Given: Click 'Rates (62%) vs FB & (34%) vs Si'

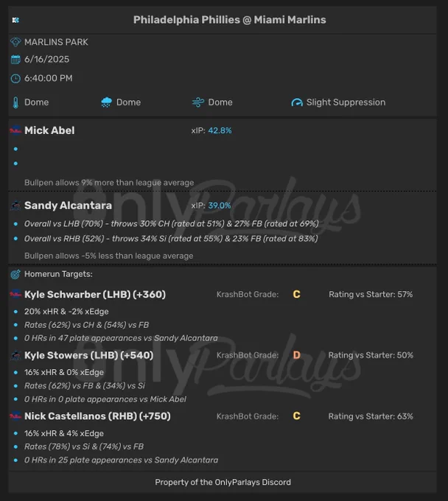Looking at the screenshot, I should pyautogui.click(x=85, y=385).
